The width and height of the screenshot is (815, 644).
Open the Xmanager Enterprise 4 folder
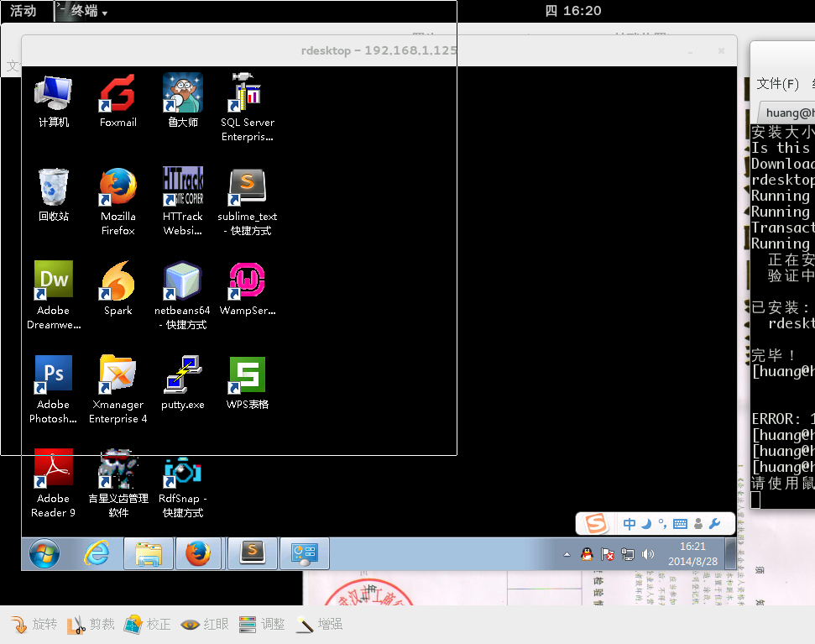point(118,390)
